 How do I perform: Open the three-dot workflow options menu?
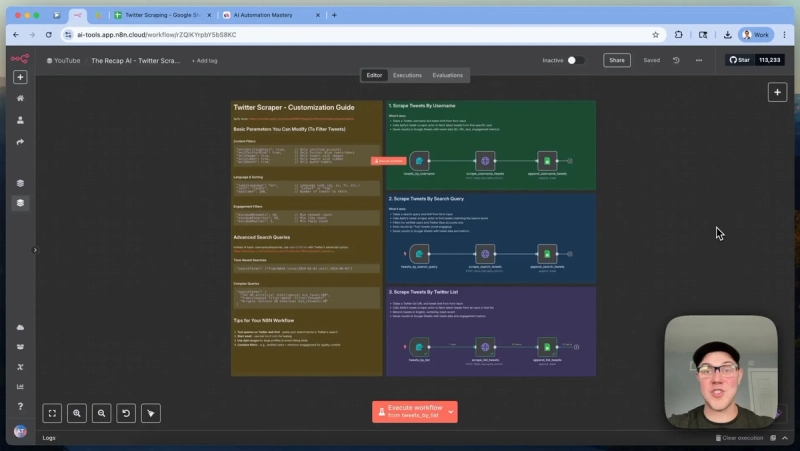pos(698,60)
